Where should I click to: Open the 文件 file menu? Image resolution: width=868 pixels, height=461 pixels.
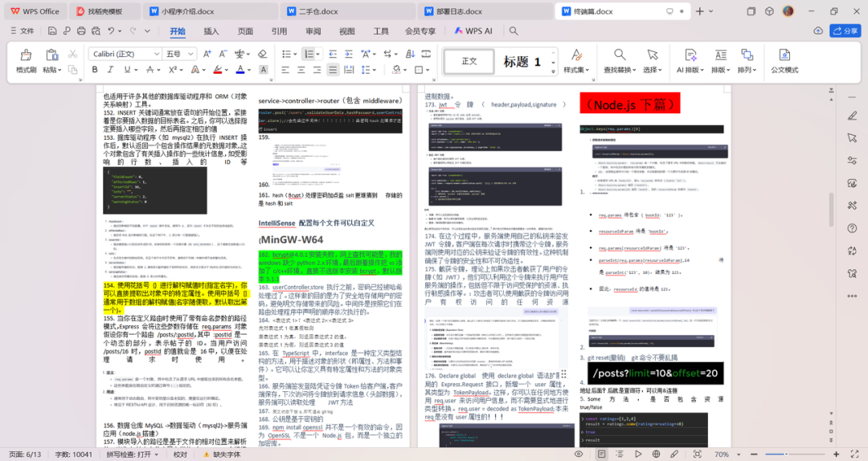(x=23, y=31)
